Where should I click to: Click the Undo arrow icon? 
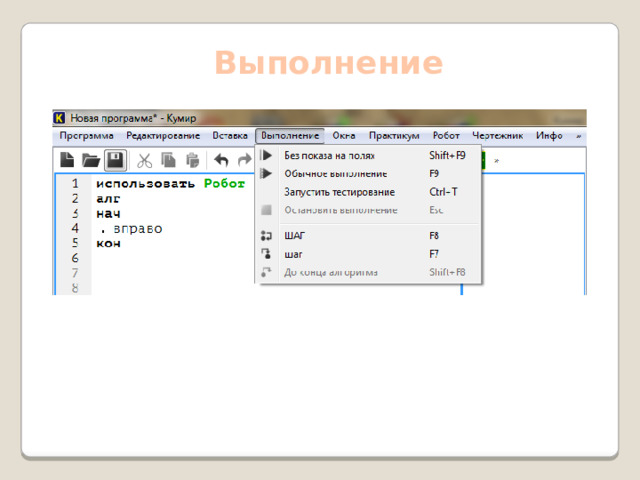(221, 160)
